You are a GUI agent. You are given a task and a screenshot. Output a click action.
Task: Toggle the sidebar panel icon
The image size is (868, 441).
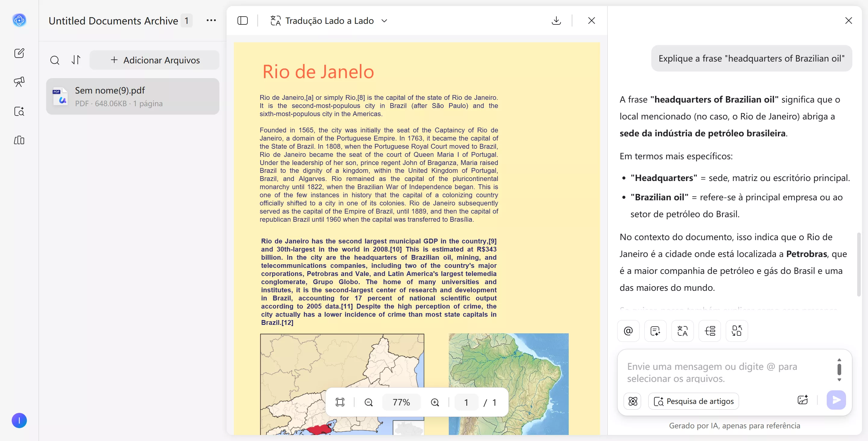click(242, 21)
